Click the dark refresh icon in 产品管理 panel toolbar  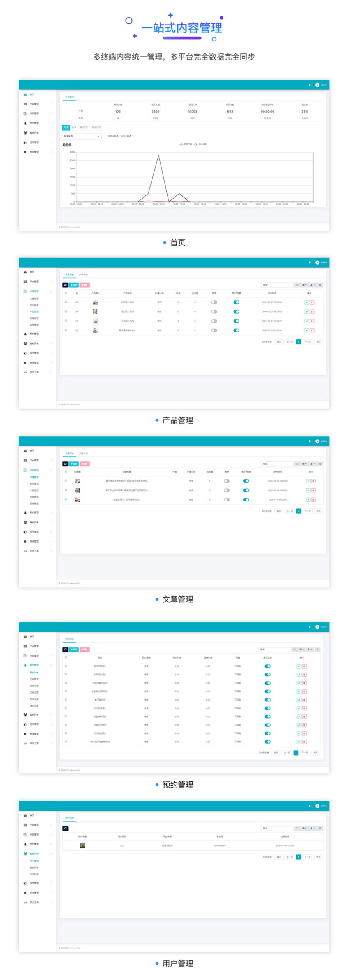point(65,285)
